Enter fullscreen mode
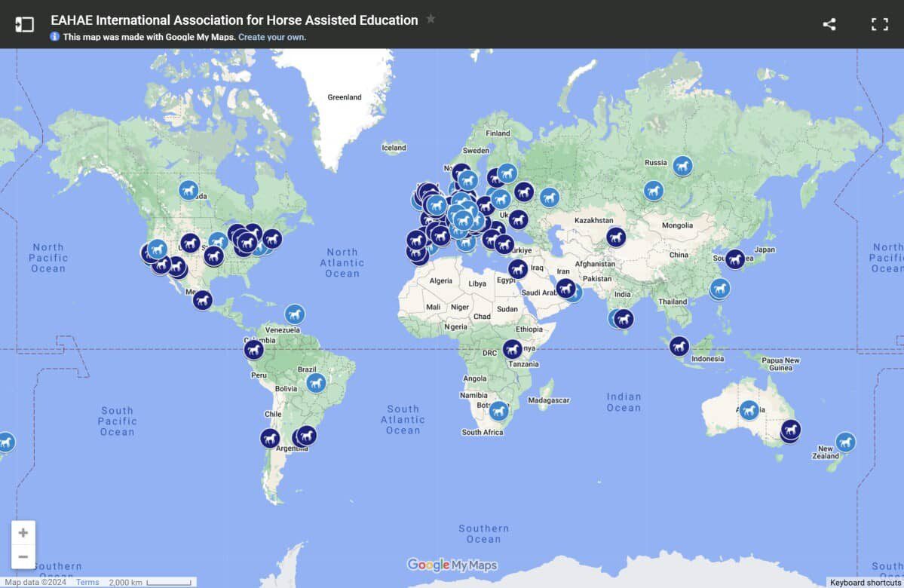 [x=879, y=23]
